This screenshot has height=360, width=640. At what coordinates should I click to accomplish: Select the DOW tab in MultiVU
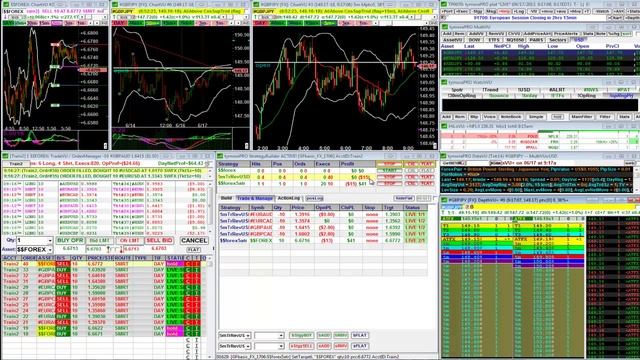coord(474,40)
